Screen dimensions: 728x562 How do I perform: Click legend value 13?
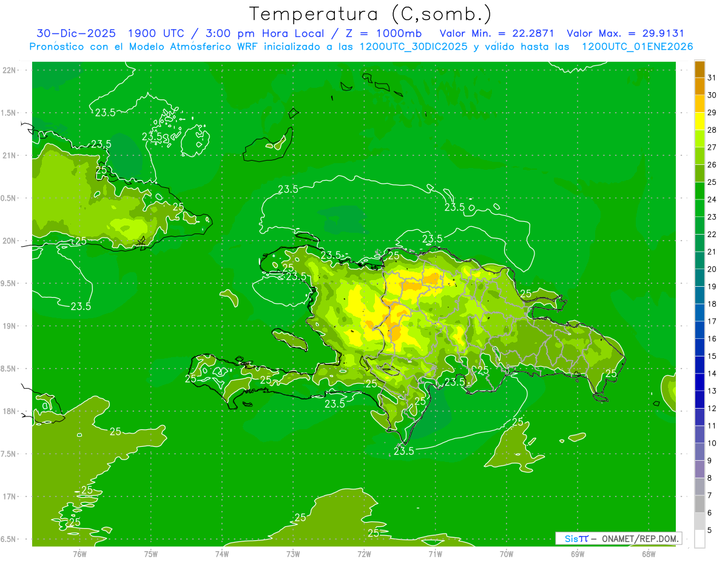click(x=712, y=391)
